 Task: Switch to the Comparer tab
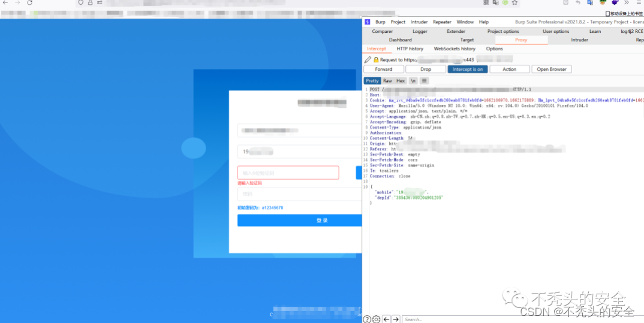[x=383, y=31]
